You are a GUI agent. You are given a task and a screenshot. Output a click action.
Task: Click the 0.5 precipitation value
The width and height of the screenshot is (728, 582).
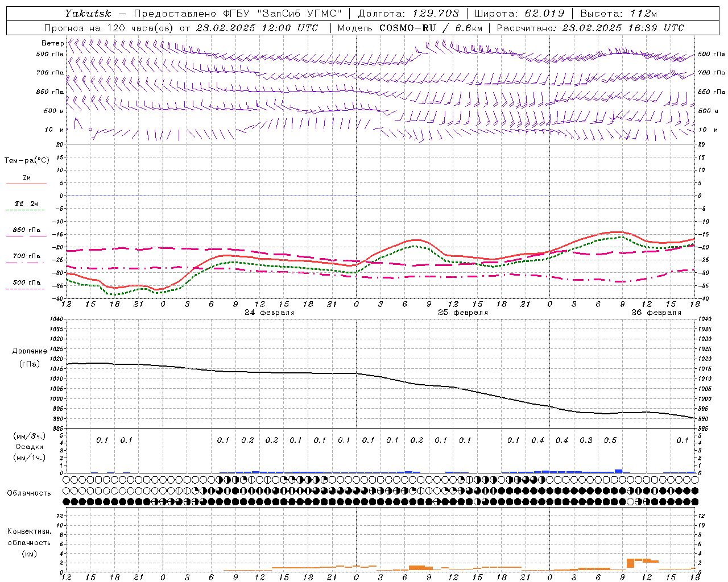(x=610, y=440)
